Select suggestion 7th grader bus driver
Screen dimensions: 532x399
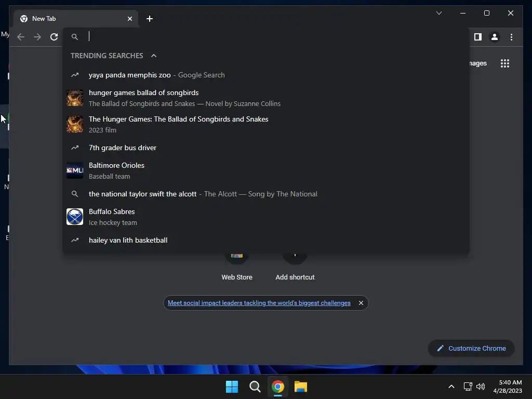click(266, 148)
